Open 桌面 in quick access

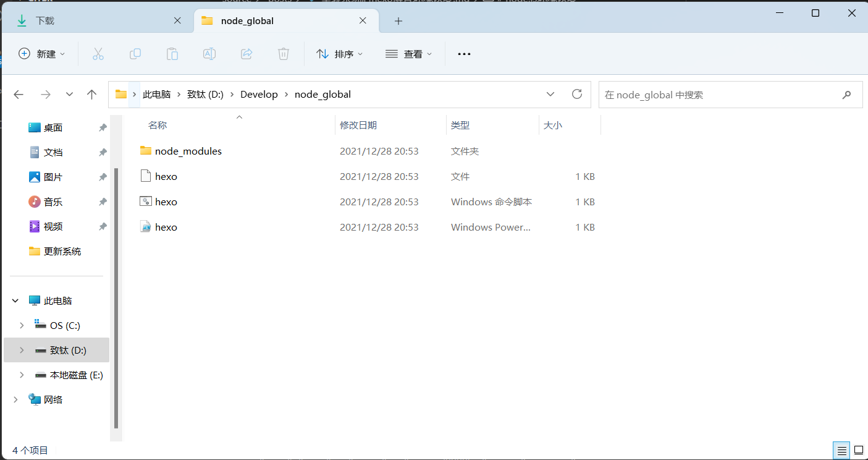pyautogui.click(x=53, y=127)
